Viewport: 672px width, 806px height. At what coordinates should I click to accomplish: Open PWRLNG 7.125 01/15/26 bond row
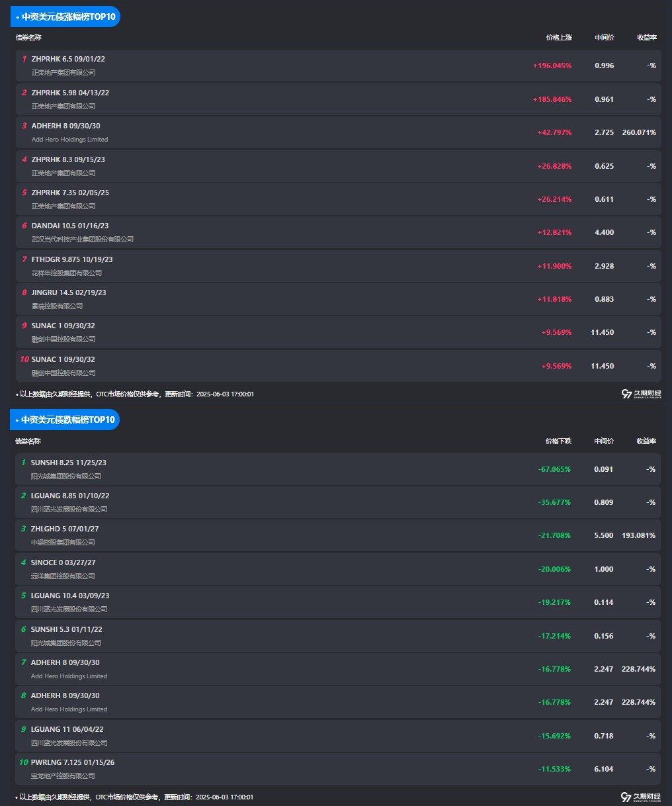tap(73, 762)
